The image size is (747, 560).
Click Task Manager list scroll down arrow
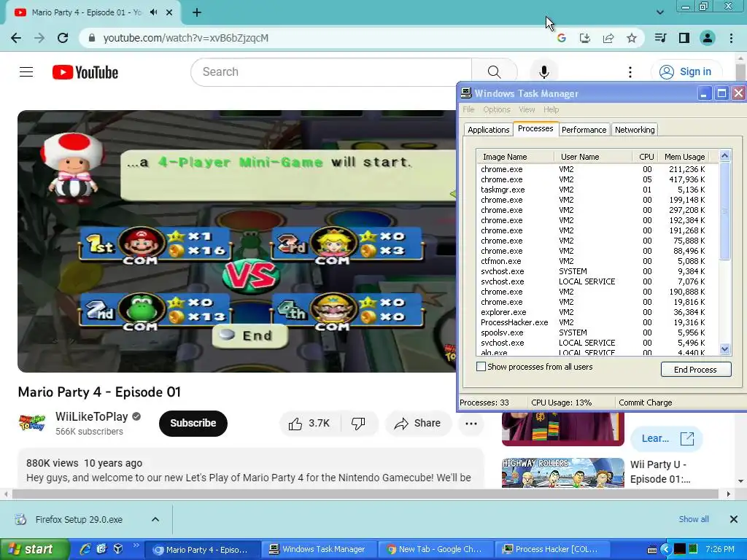[x=725, y=349]
